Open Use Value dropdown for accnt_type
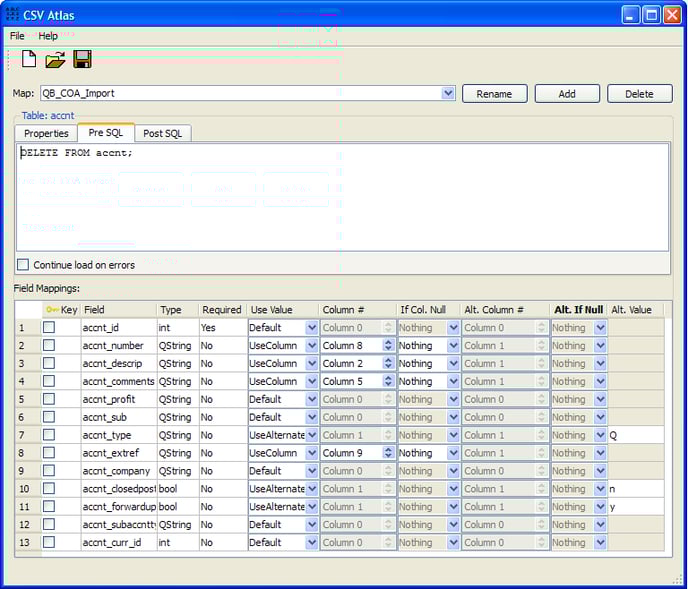The image size is (688, 589). 311,435
